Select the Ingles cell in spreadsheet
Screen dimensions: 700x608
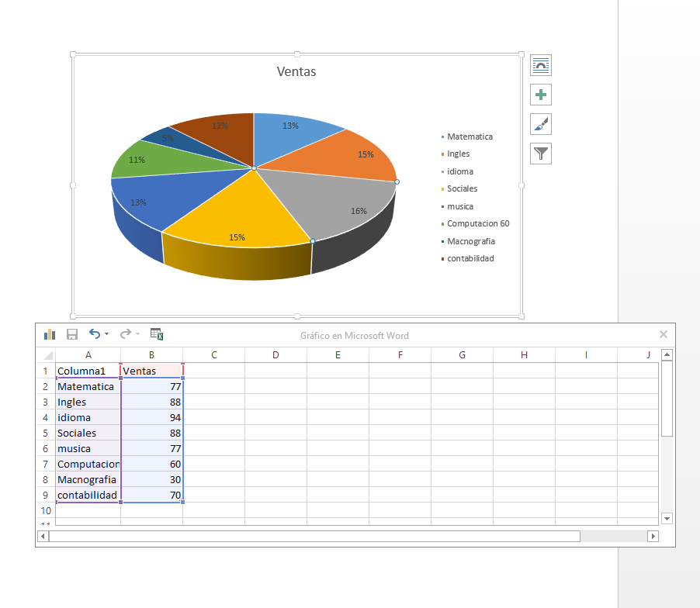(x=88, y=402)
